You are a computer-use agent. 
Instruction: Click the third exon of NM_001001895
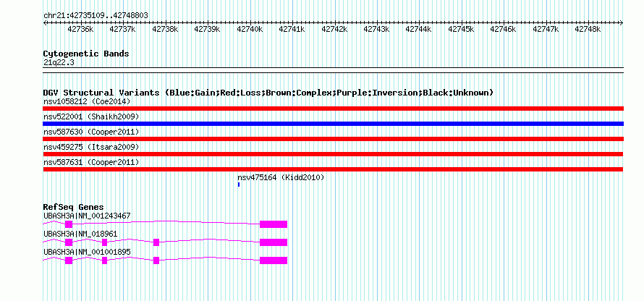click(x=156, y=260)
